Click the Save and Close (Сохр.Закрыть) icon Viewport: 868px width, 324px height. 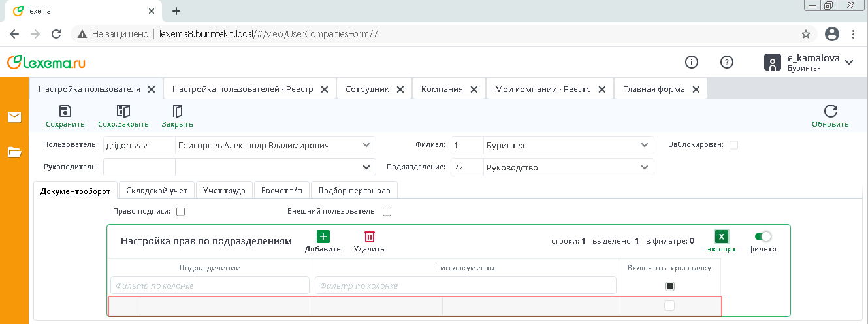(x=123, y=111)
